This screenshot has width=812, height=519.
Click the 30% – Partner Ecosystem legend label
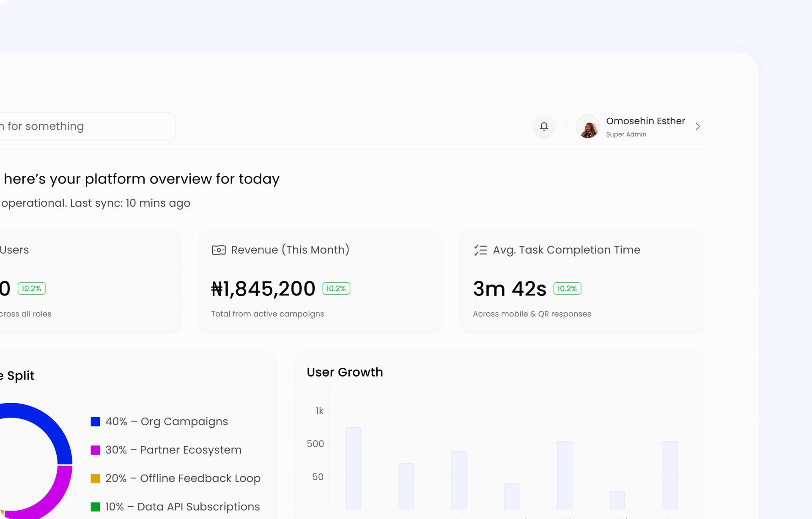point(173,450)
